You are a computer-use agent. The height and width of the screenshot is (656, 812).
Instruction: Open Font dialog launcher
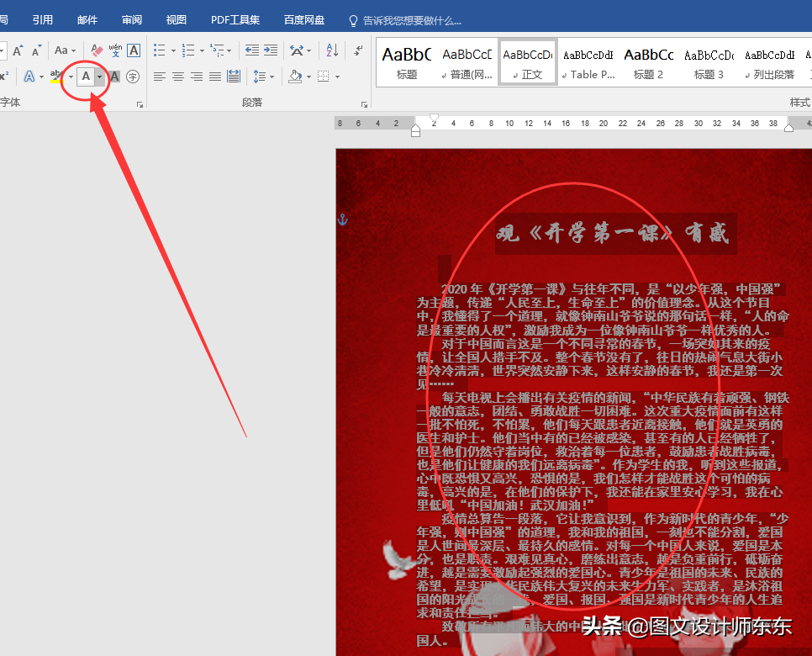140,104
